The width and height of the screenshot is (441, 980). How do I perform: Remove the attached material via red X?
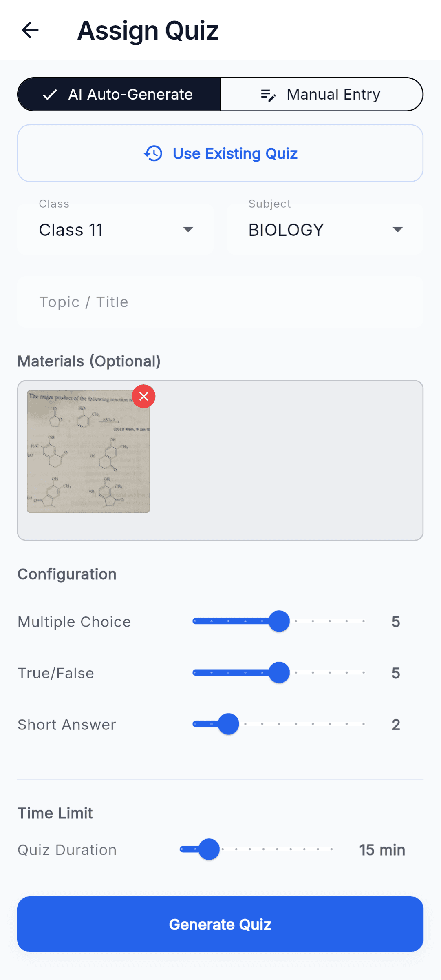[143, 396]
